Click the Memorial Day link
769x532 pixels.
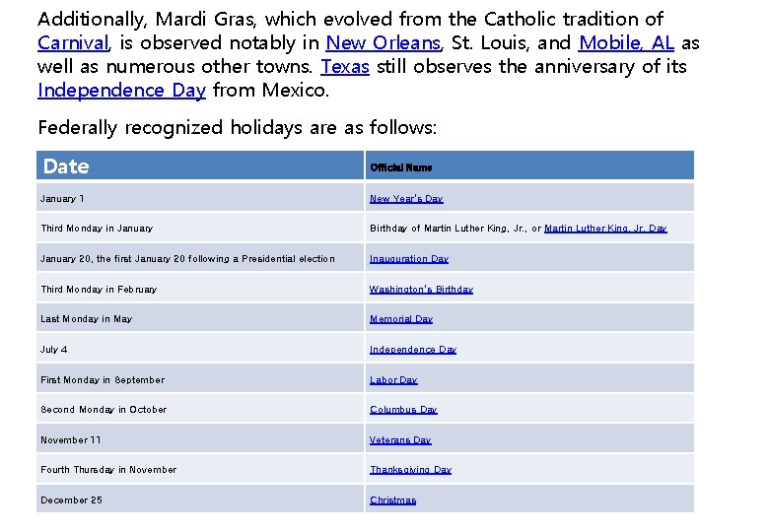(401, 319)
